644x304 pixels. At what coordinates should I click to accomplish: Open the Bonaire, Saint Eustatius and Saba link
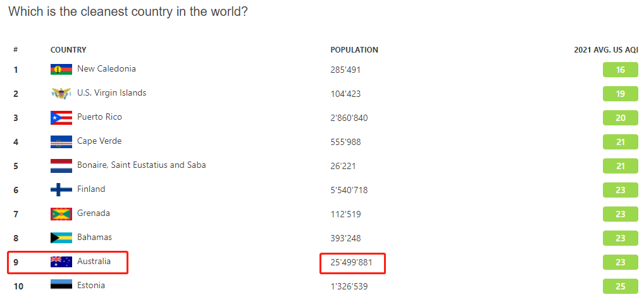(x=142, y=165)
